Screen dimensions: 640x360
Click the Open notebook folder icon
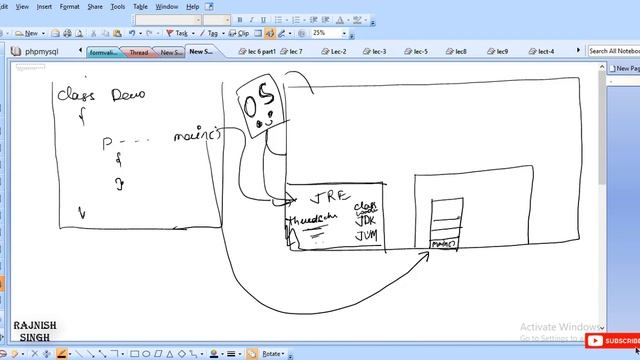click(55, 33)
